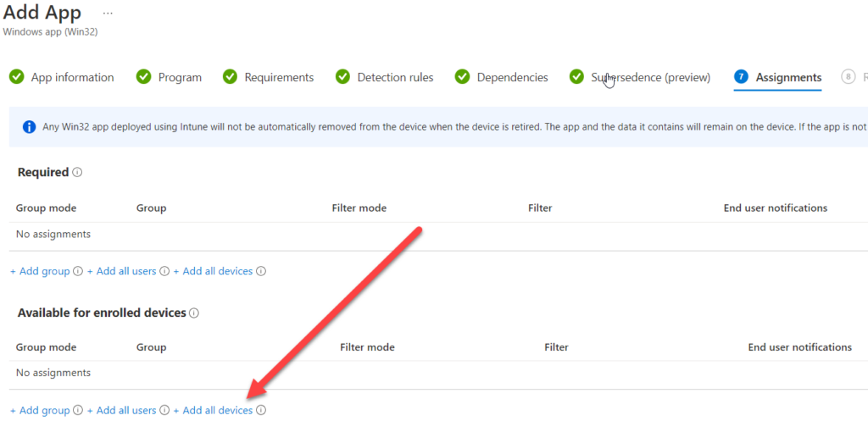This screenshot has width=868, height=421.
Task: Click info icon after Required Add all users
Action: (x=164, y=272)
